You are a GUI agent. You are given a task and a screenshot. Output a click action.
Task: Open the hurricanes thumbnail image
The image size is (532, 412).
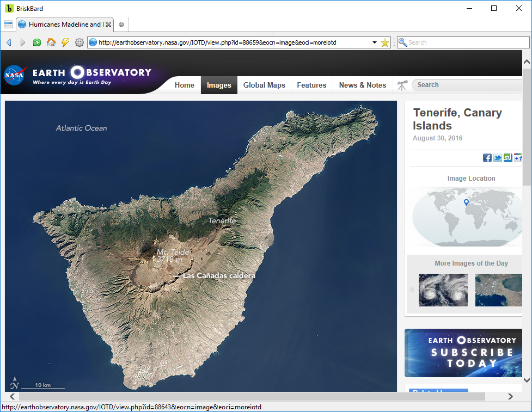point(443,290)
